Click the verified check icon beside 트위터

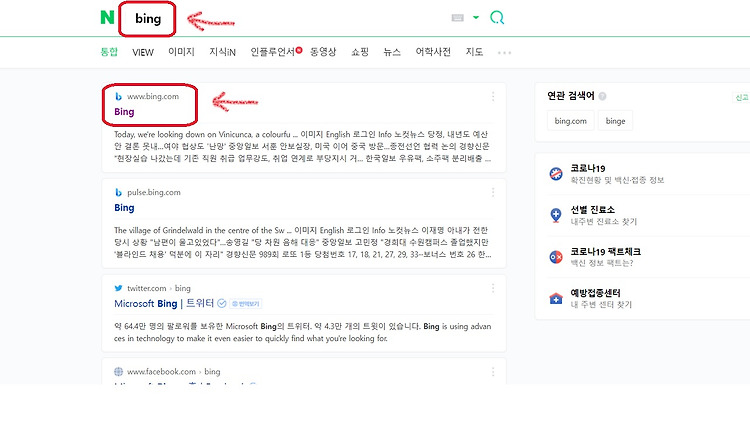pyautogui.click(x=221, y=303)
